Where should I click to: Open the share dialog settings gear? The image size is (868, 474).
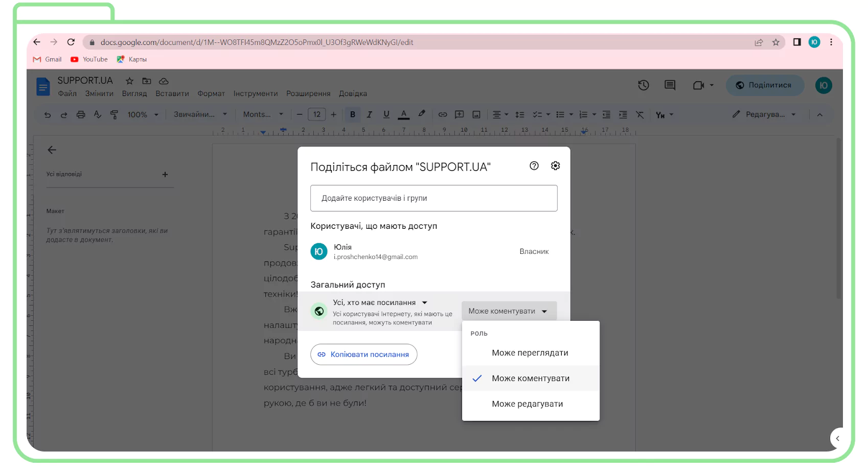tap(556, 165)
